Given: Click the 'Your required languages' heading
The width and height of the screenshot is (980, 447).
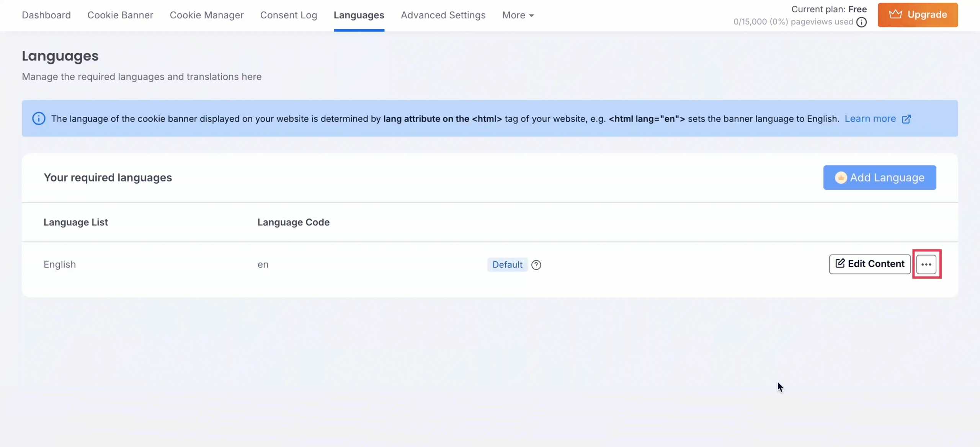Looking at the screenshot, I should coord(108,178).
